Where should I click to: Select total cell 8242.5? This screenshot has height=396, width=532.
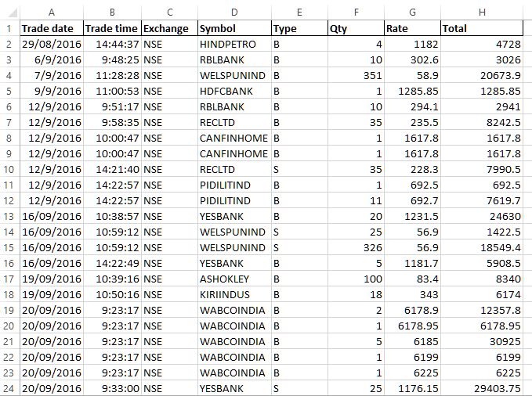coord(482,122)
